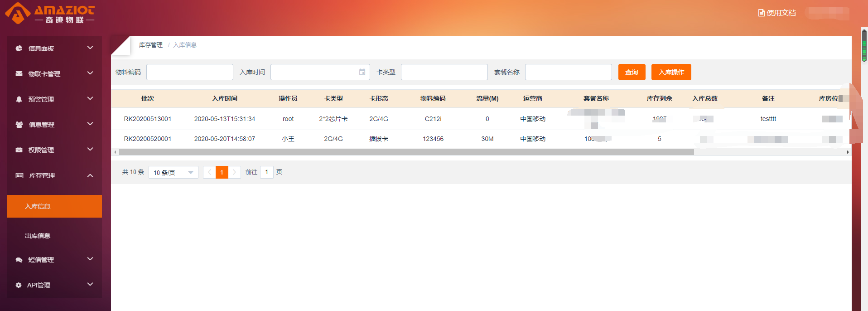The image size is (868, 311).
Task: Click operator cell 小王
Action: tap(288, 139)
